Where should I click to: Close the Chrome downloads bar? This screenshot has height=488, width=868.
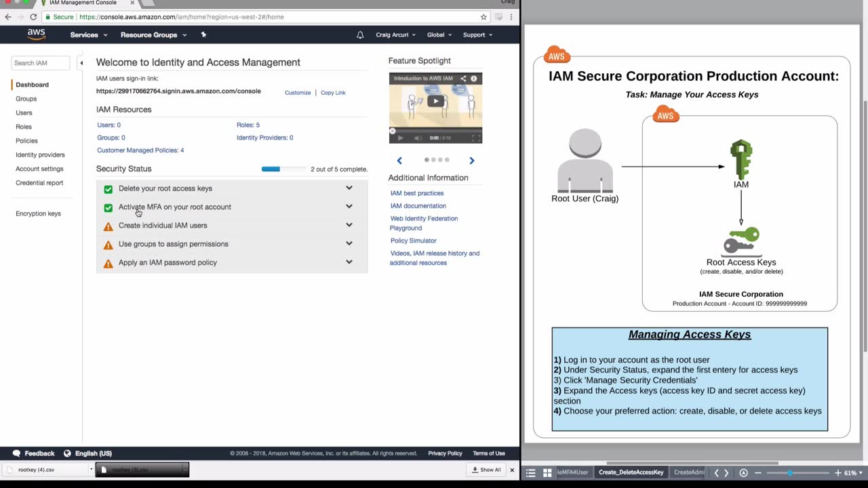point(512,470)
